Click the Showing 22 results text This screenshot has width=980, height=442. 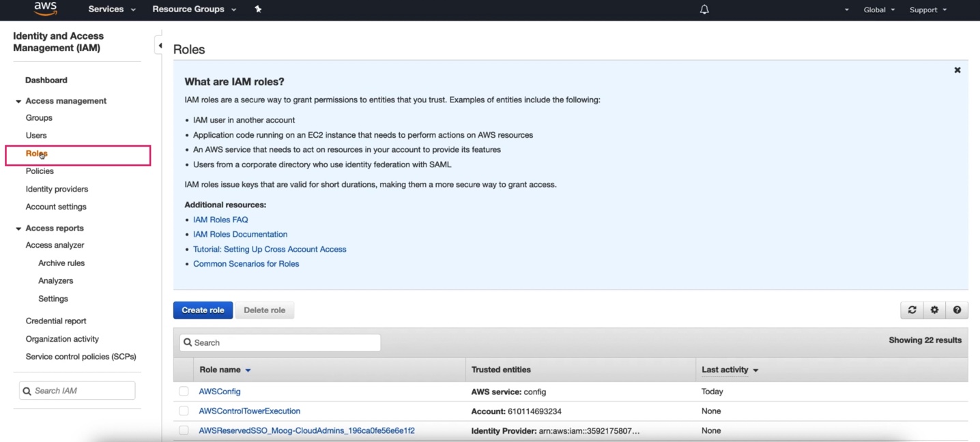coord(925,340)
